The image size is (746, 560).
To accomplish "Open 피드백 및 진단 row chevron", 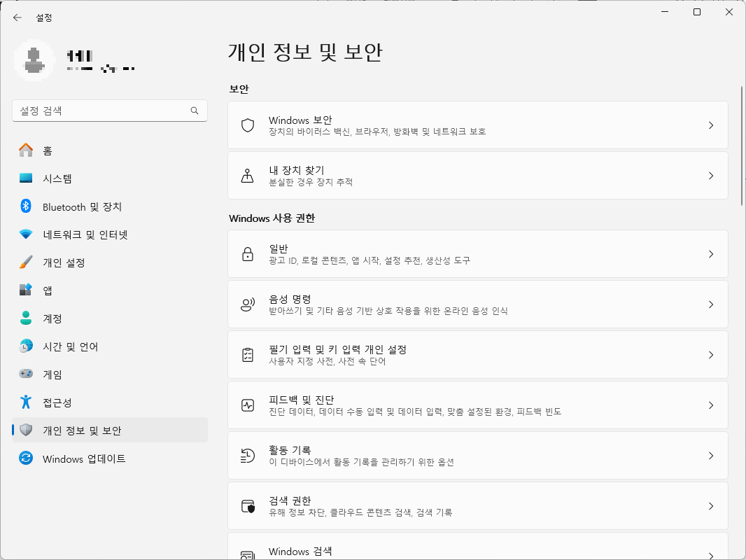I will pyautogui.click(x=711, y=405).
